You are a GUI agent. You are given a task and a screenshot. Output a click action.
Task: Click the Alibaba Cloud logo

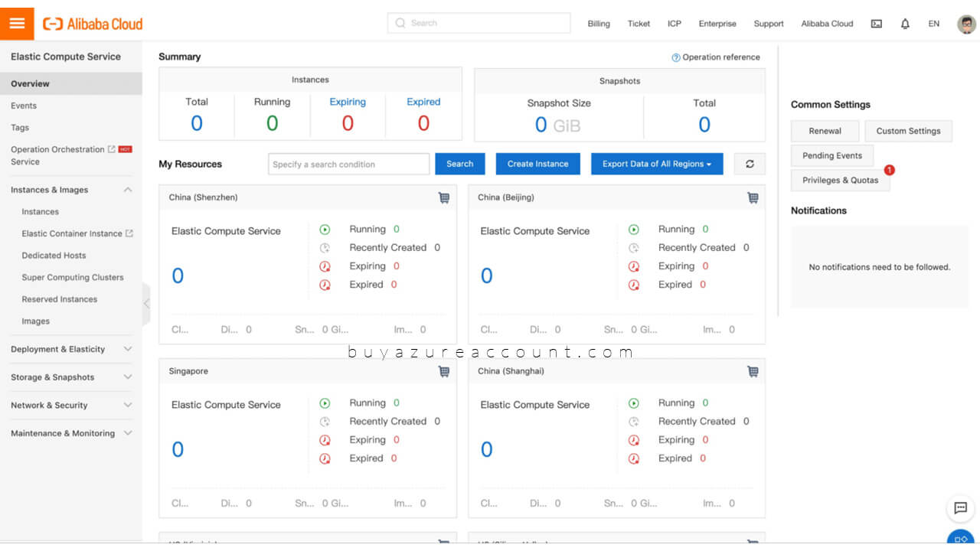point(93,24)
